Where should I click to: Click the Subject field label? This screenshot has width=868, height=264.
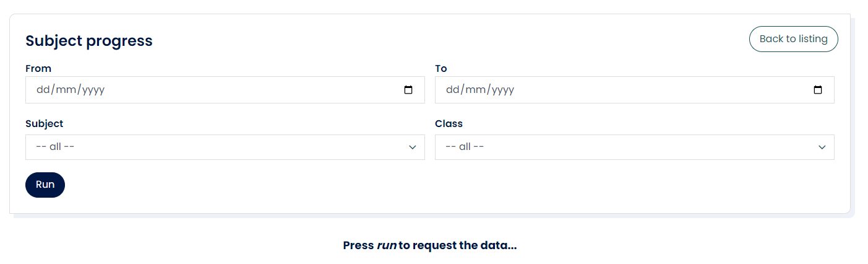[44, 123]
